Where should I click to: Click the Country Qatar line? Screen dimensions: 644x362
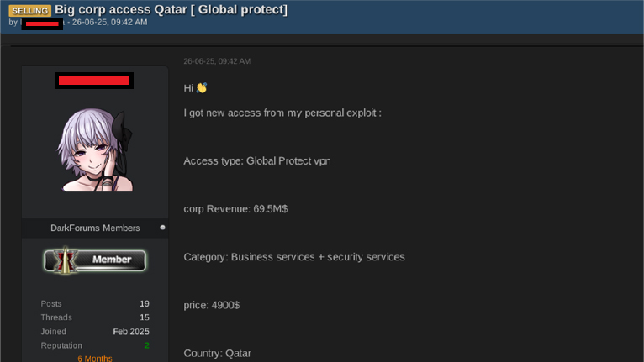coord(217,353)
